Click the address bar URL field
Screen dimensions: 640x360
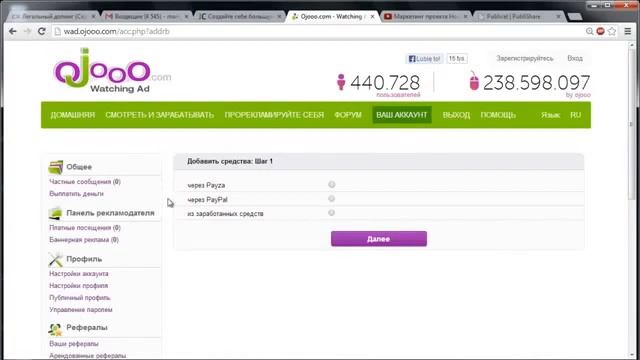coord(318,31)
